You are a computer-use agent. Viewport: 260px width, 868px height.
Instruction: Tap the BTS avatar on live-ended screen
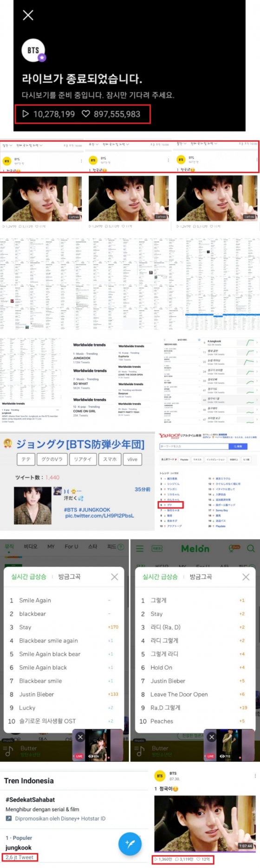pyautogui.click(x=33, y=50)
